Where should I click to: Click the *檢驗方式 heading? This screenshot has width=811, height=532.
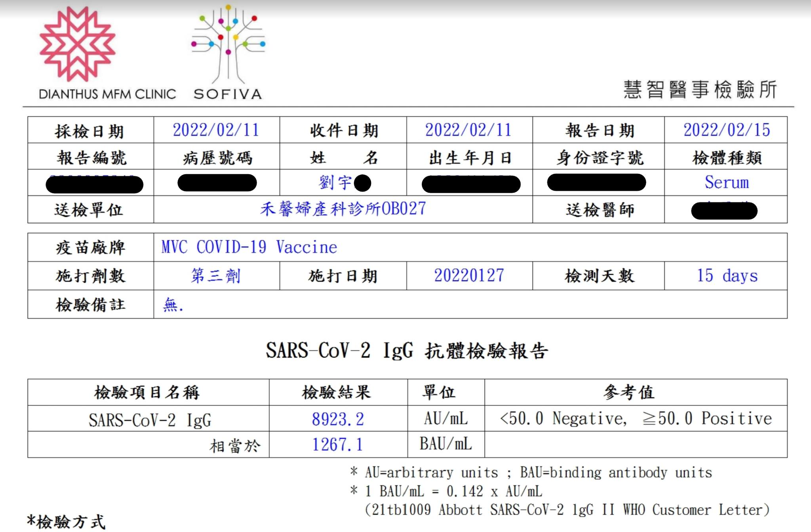[66, 522]
